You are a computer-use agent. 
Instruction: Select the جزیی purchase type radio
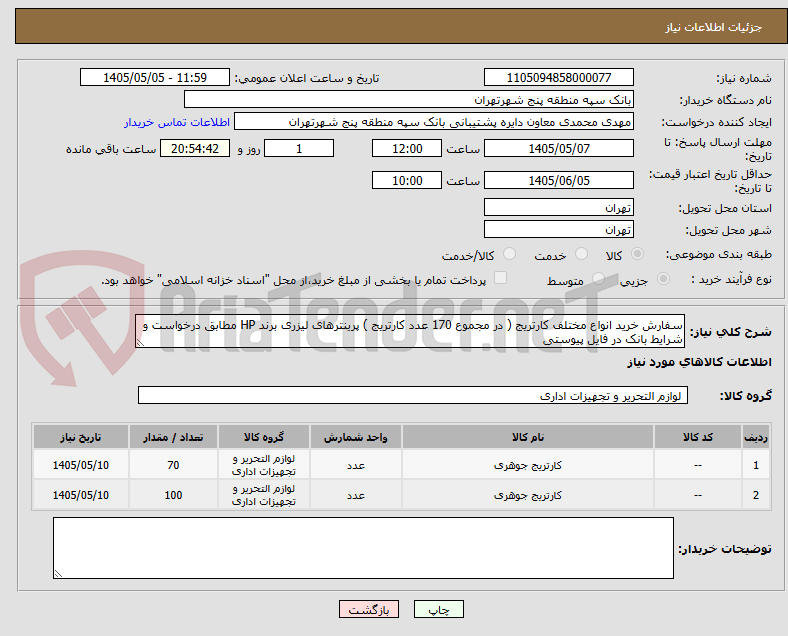coord(663,278)
